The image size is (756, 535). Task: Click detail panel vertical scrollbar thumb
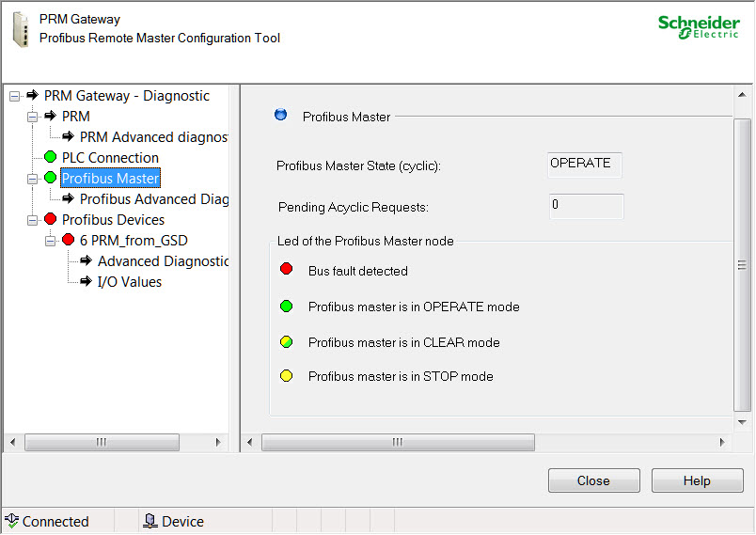[743, 265]
